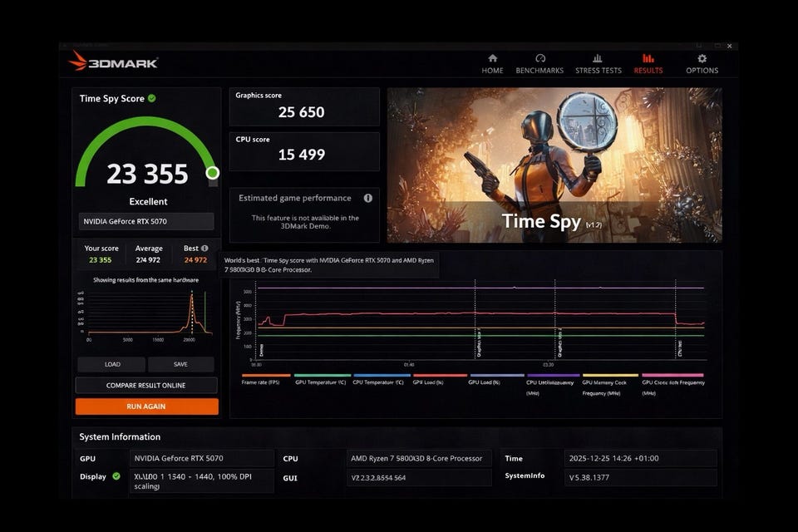Open Benchmarks gauge icon

[540, 58]
